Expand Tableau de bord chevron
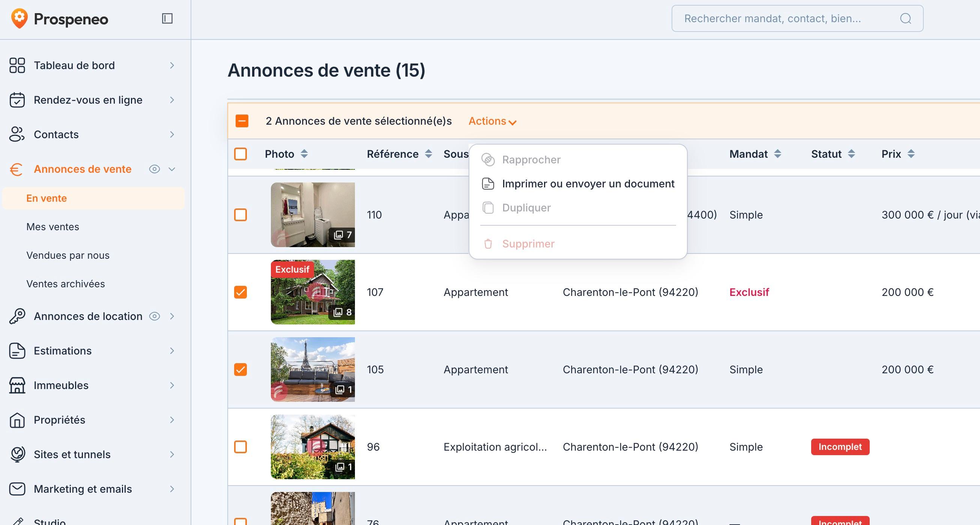The width and height of the screenshot is (980, 525). [x=172, y=65]
